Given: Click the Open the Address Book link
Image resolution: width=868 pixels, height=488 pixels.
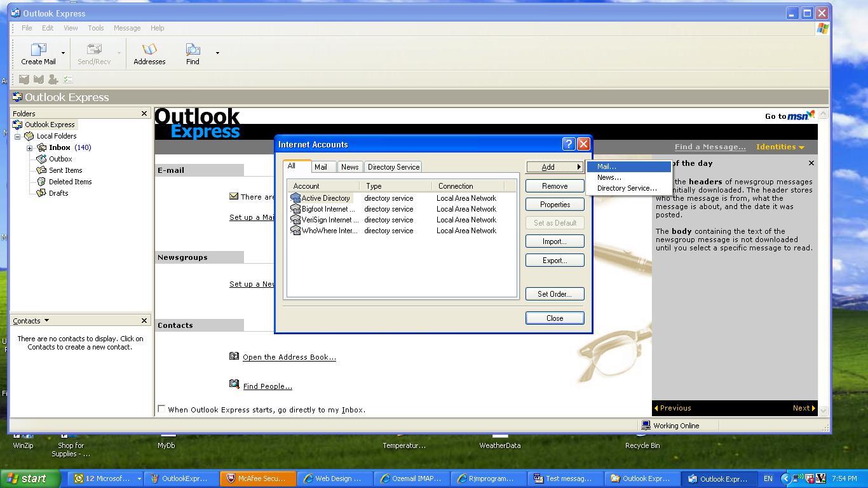Looking at the screenshot, I should 289,357.
